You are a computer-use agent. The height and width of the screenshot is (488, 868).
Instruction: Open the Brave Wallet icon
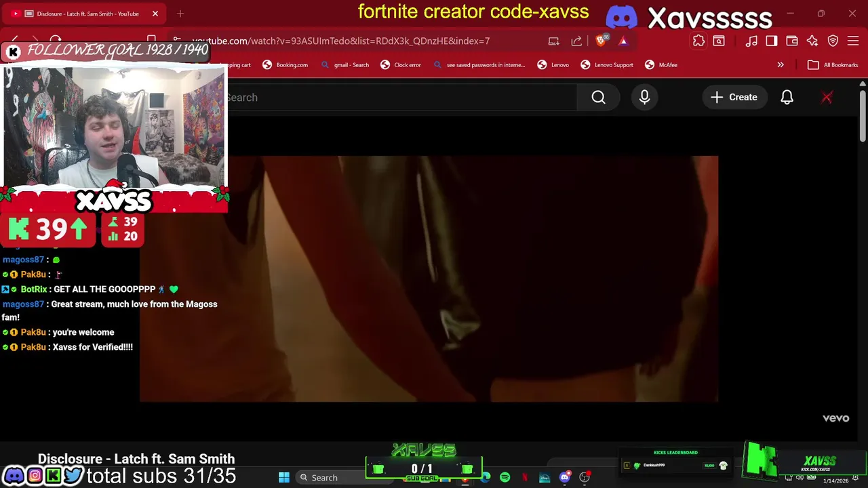792,41
